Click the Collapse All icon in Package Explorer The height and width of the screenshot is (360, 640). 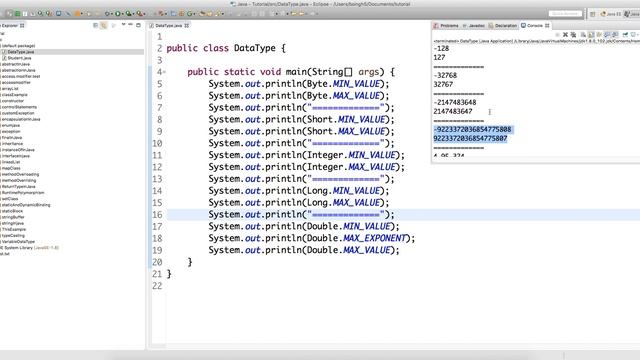96,25
